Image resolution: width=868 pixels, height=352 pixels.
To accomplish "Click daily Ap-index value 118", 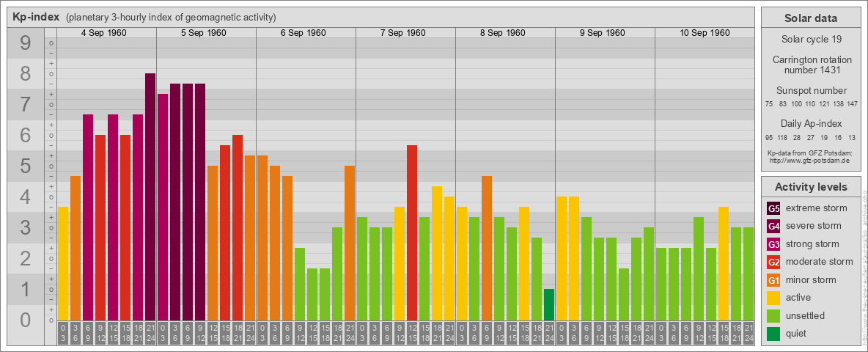I will [x=782, y=137].
